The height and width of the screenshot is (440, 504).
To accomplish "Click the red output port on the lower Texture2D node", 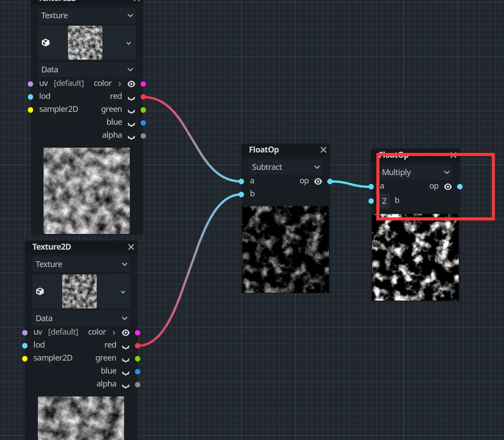I will pos(138,345).
